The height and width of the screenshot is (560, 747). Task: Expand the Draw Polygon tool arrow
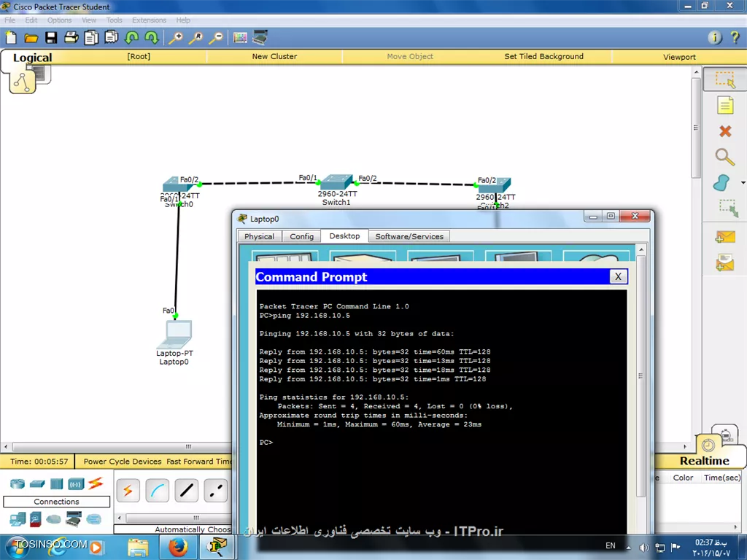coord(743,183)
